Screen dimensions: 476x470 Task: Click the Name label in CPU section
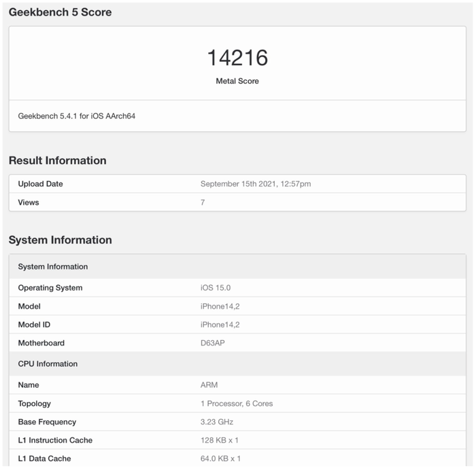pyautogui.click(x=29, y=385)
